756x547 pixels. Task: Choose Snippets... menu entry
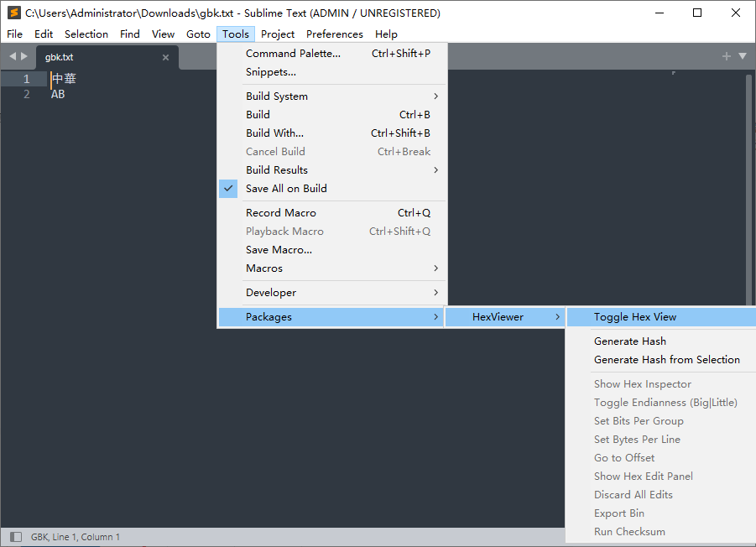point(332,72)
